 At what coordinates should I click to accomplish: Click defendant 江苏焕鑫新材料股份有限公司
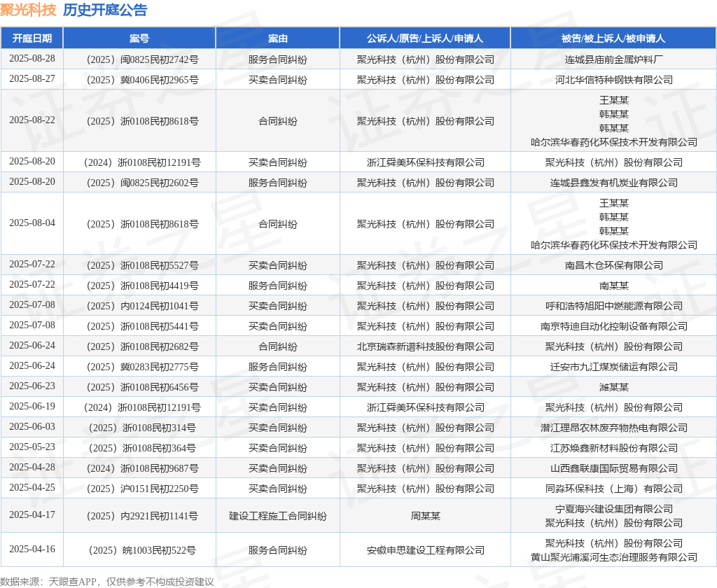(x=613, y=448)
